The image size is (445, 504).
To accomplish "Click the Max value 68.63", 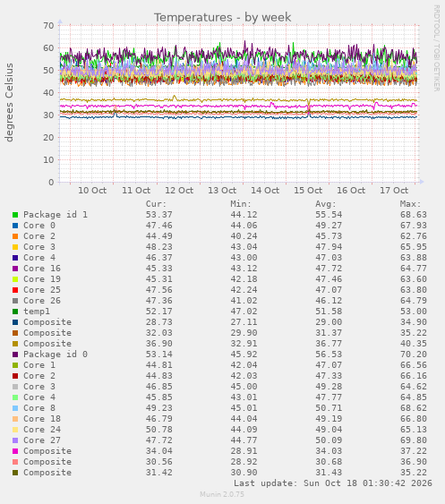I will [414, 215].
